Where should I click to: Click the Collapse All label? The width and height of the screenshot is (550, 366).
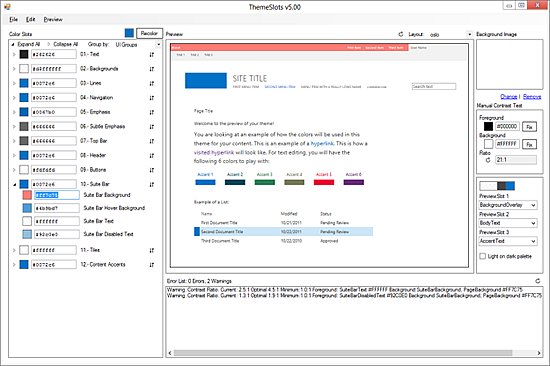click(x=66, y=44)
